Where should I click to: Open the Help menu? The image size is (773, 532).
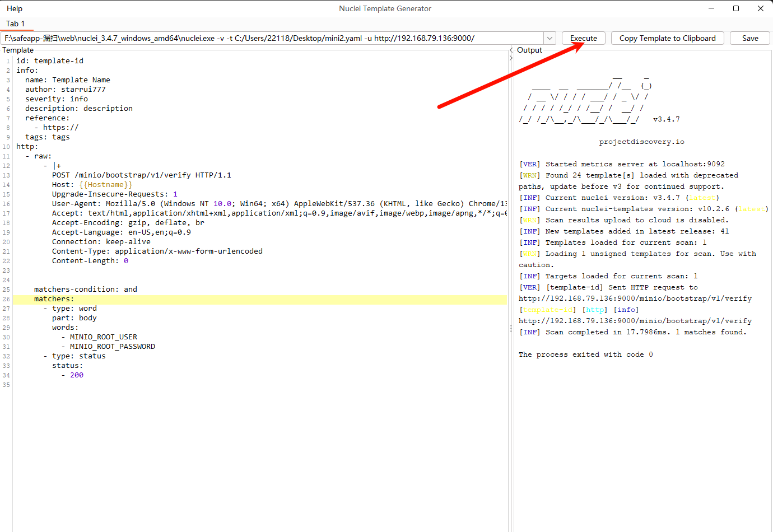point(14,8)
